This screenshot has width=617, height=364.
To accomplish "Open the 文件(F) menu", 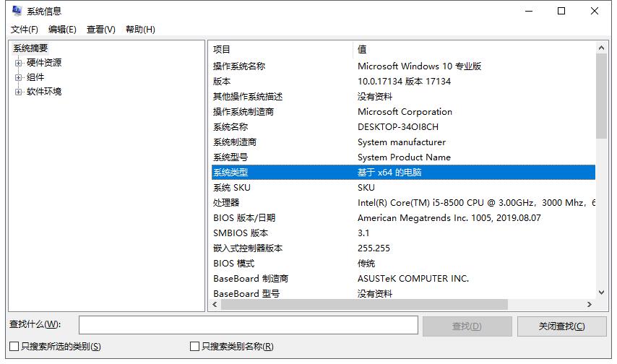I will click(25, 30).
